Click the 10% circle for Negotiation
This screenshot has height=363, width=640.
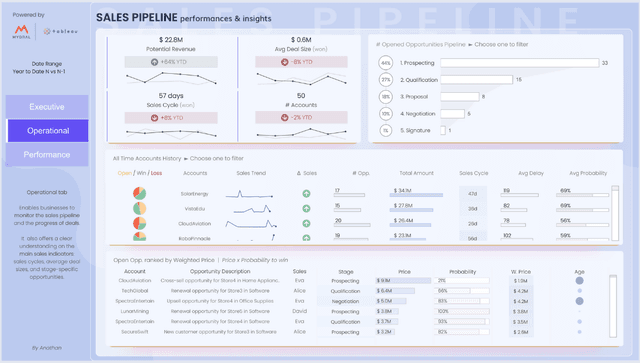[x=386, y=114]
